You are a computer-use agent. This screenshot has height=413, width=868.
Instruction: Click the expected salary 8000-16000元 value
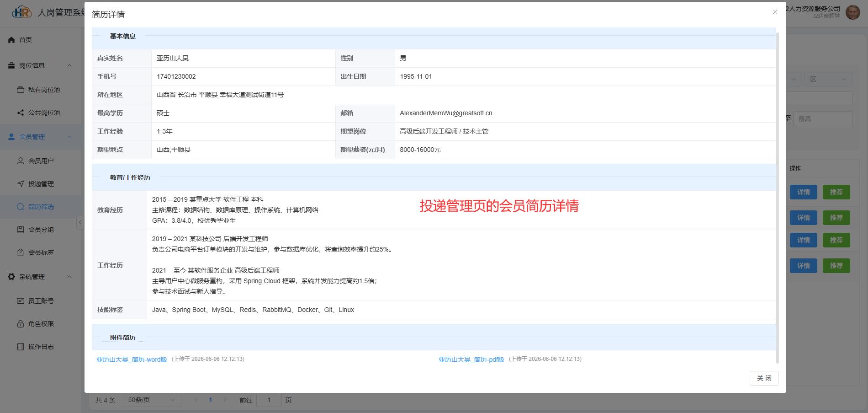click(420, 150)
